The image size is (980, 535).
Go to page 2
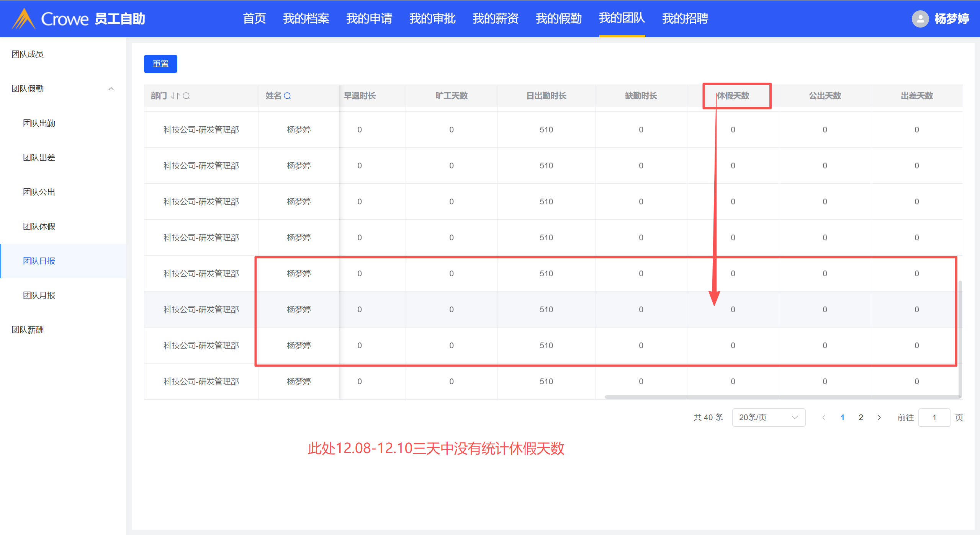861,418
